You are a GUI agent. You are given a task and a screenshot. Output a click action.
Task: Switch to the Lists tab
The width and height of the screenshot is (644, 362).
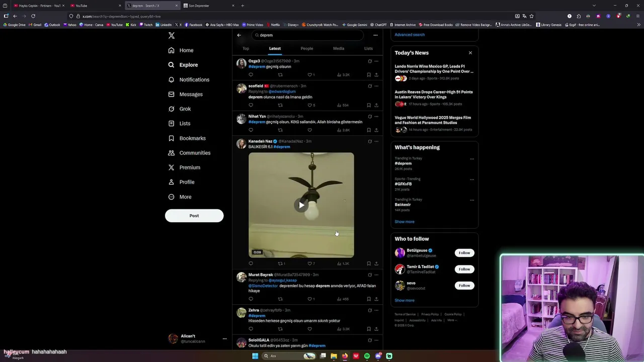coord(368,48)
